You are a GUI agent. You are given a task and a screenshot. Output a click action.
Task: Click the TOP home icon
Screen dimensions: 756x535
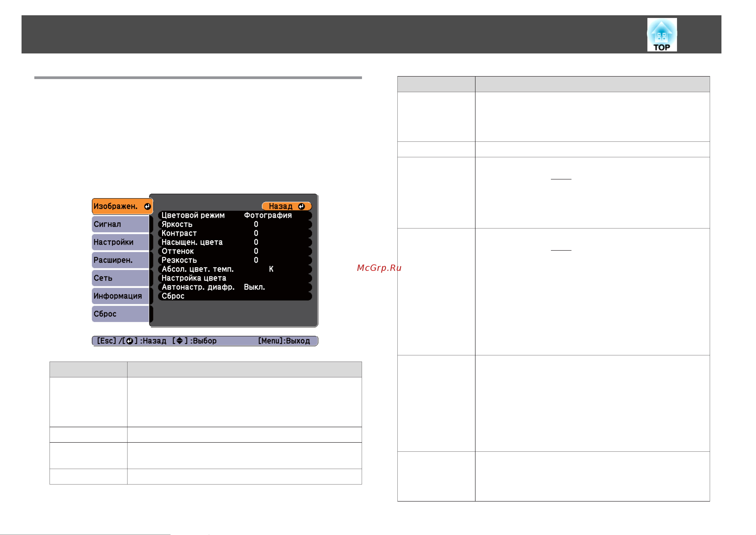coord(662,35)
